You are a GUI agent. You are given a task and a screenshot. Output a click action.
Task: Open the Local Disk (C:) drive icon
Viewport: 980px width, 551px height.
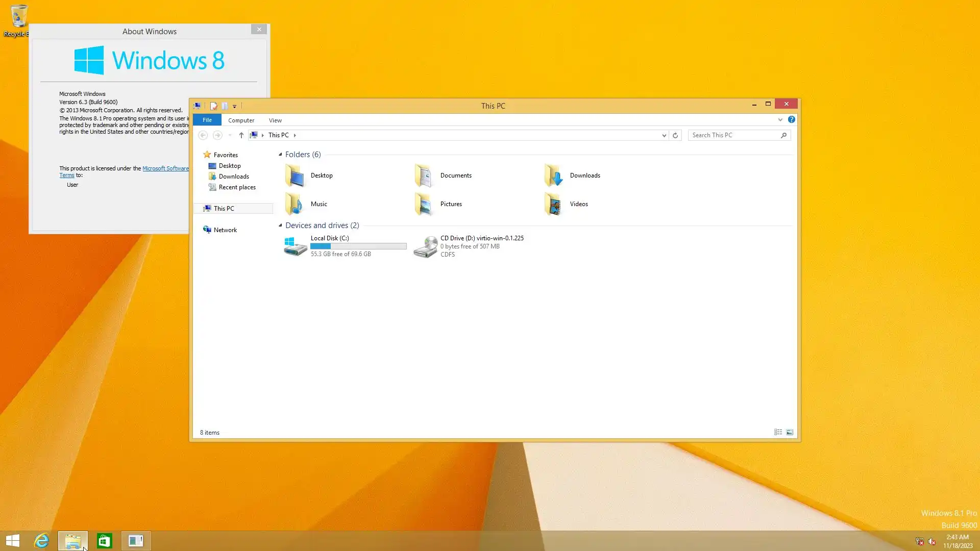coord(295,246)
